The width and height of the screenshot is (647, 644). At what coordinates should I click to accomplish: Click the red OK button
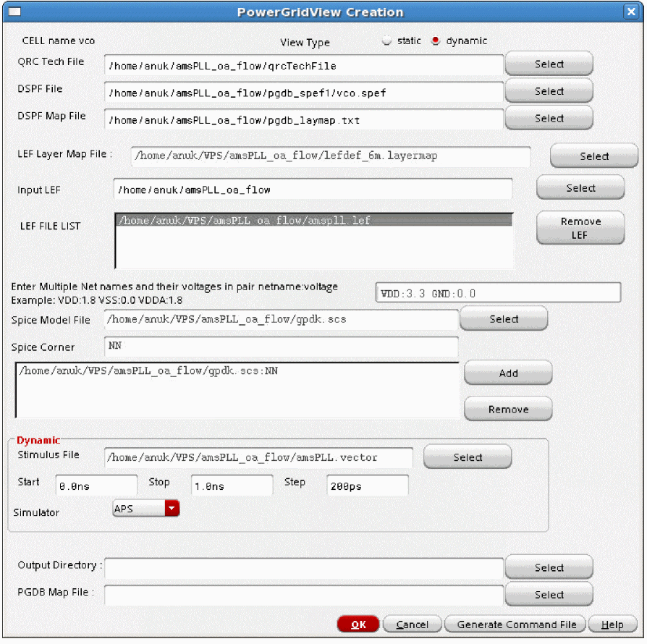click(358, 624)
